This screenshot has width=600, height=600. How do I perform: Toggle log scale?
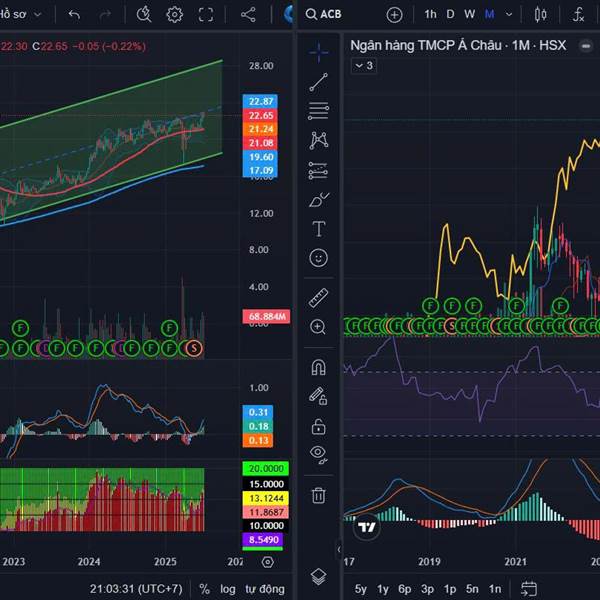point(228,589)
